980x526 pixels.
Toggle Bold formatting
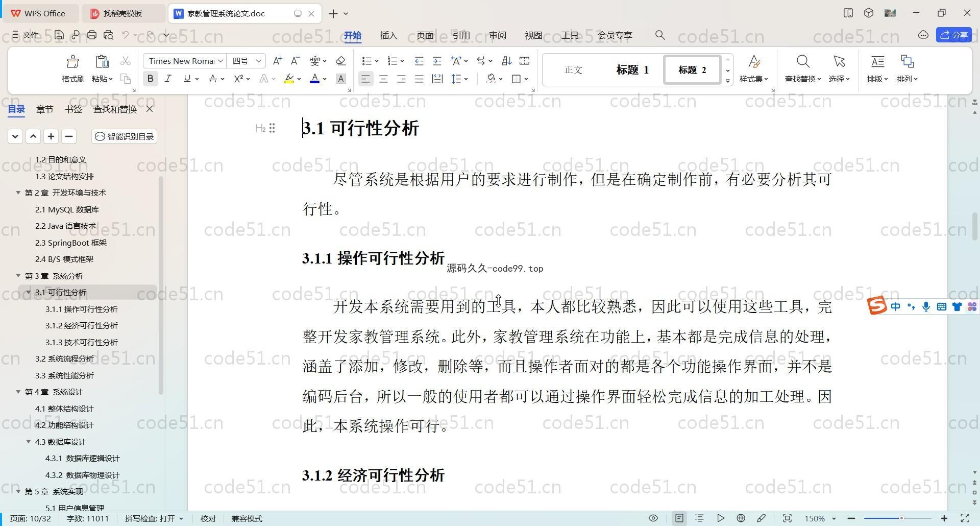click(x=150, y=79)
